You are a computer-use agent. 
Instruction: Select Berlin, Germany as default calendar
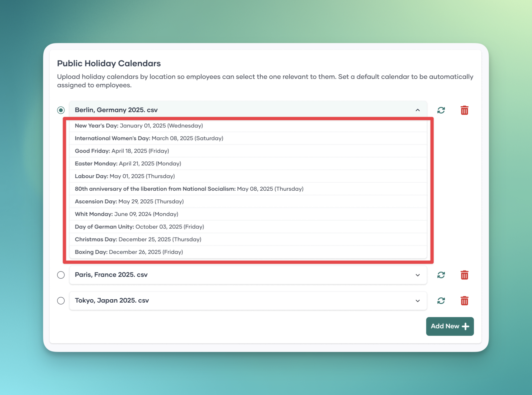click(61, 110)
